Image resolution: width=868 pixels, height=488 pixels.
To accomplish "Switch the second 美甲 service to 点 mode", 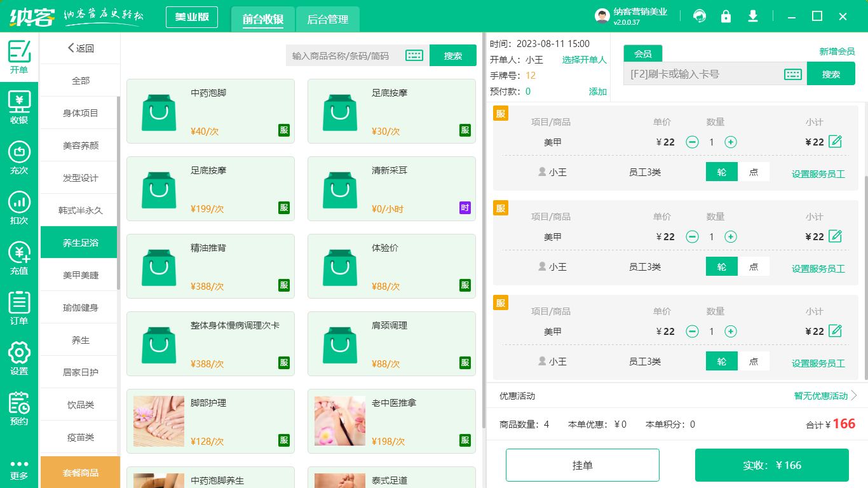I will click(x=754, y=266).
